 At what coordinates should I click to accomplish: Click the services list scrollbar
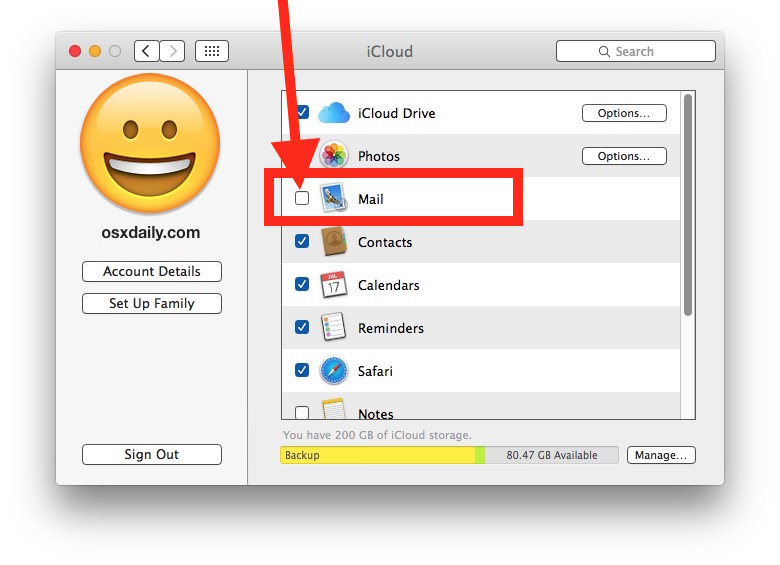688,205
